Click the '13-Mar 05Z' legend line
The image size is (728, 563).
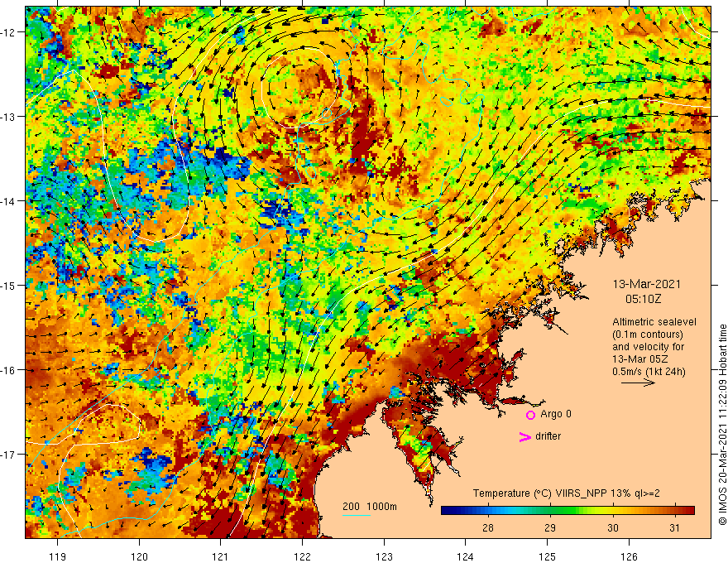pyautogui.click(x=642, y=359)
